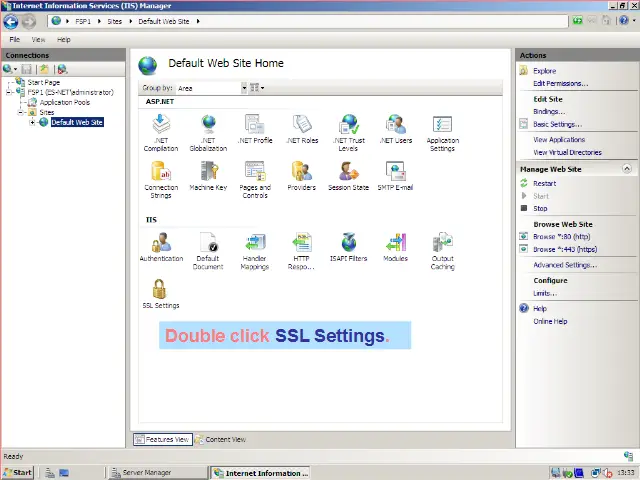
Task: Open the File menu
Action: 15,40
